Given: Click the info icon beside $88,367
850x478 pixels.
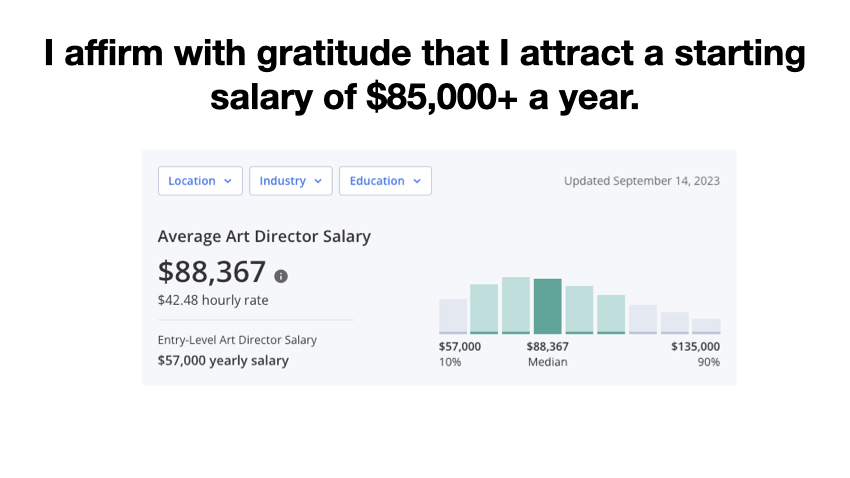Looking at the screenshot, I should pyautogui.click(x=281, y=276).
